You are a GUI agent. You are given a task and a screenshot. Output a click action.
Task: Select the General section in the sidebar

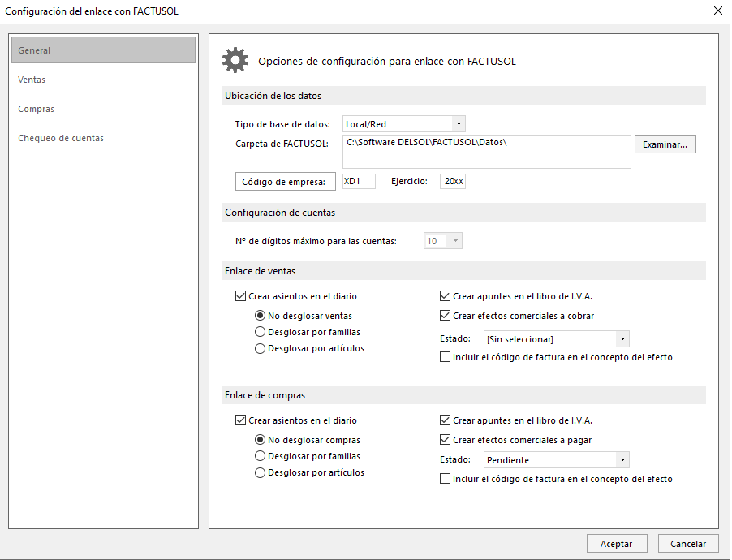point(103,50)
